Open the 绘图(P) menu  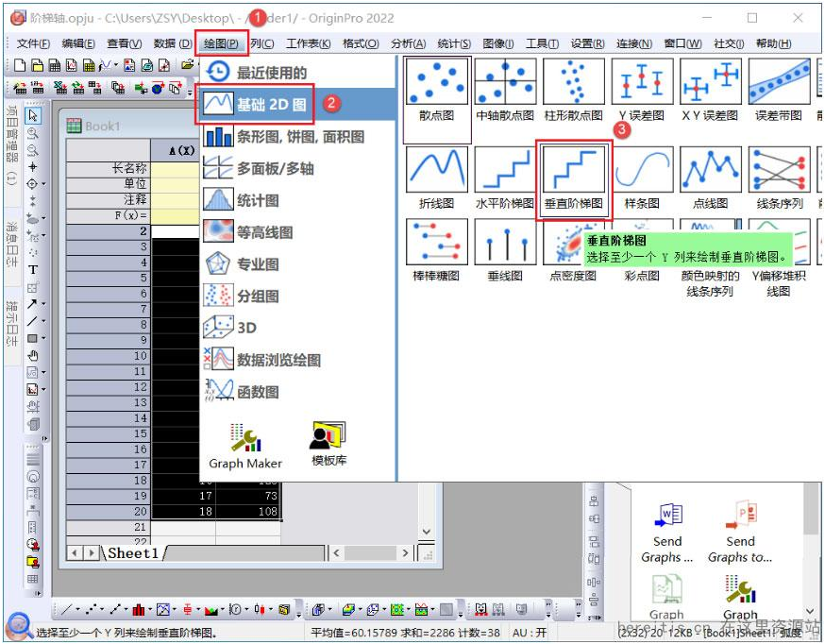coord(221,43)
